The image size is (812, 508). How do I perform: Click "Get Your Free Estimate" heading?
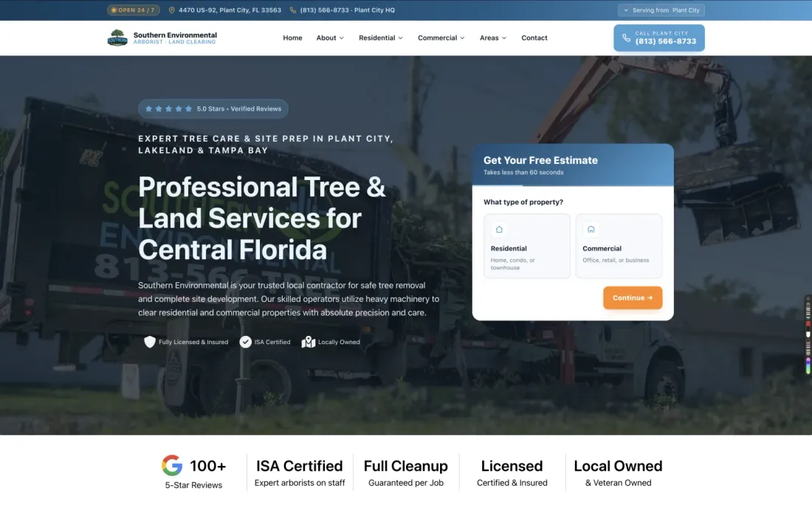pos(540,160)
